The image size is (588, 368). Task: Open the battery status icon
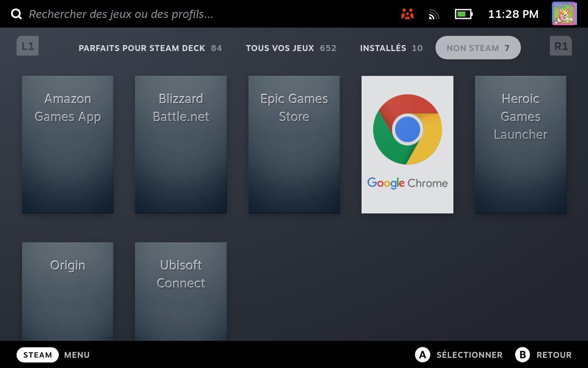pyautogui.click(x=464, y=14)
